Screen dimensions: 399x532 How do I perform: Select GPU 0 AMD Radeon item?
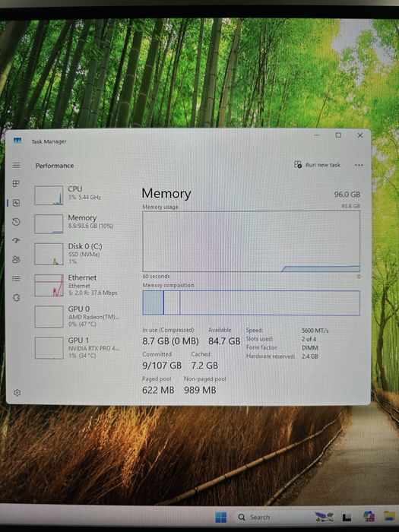coord(78,316)
